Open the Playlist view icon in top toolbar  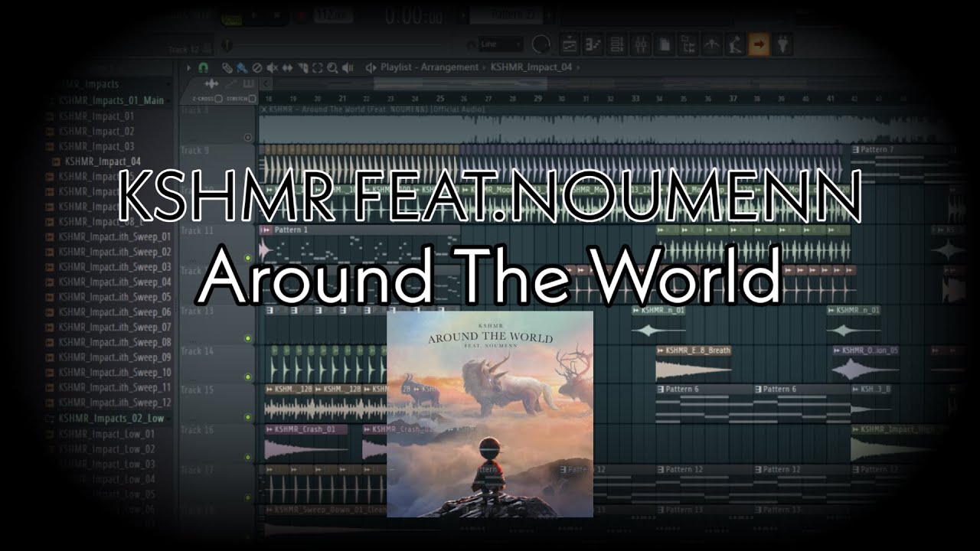click(569, 45)
